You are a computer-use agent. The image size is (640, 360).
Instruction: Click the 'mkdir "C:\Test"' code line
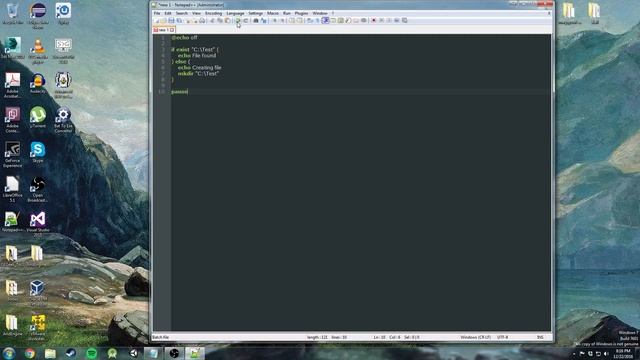198,74
